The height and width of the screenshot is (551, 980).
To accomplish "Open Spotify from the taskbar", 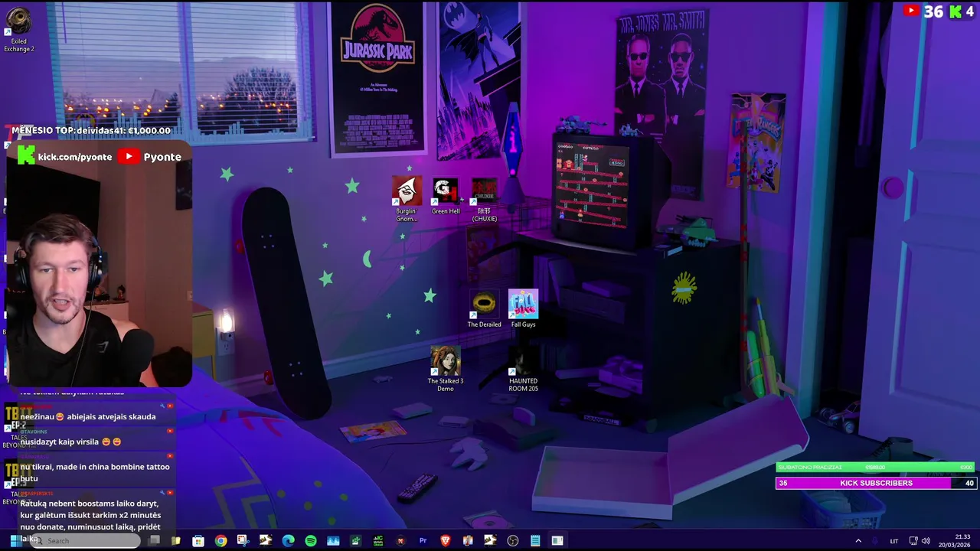I will click(x=310, y=540).
